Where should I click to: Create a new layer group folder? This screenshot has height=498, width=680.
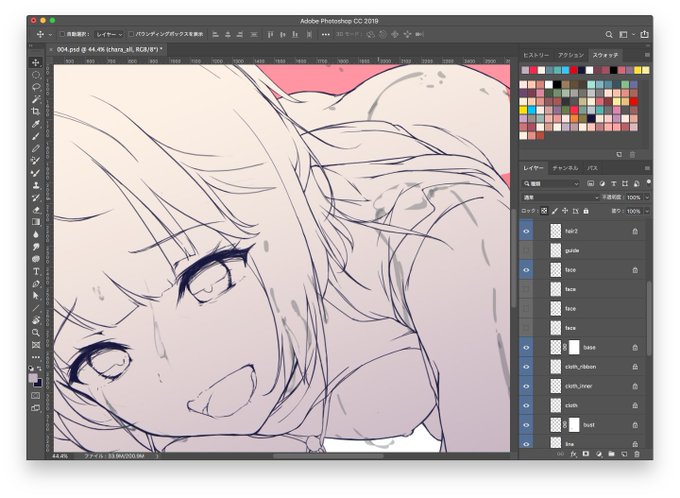[x=611, y=454]
